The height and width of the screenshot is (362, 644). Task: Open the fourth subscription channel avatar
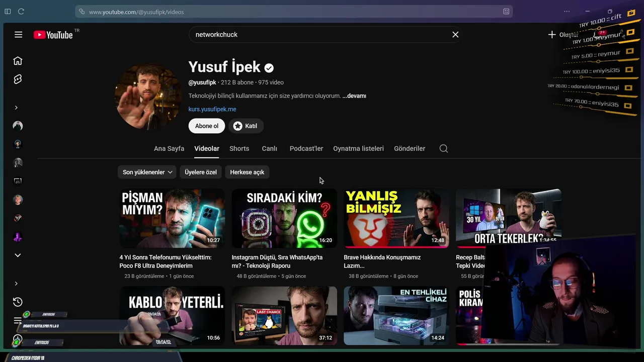(18, 182)
